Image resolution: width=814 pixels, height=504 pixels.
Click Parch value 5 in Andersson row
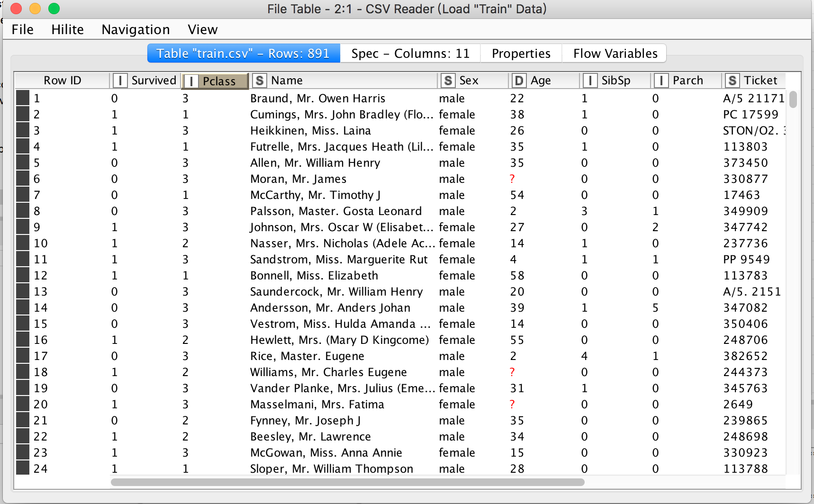(x=655, y=307)
